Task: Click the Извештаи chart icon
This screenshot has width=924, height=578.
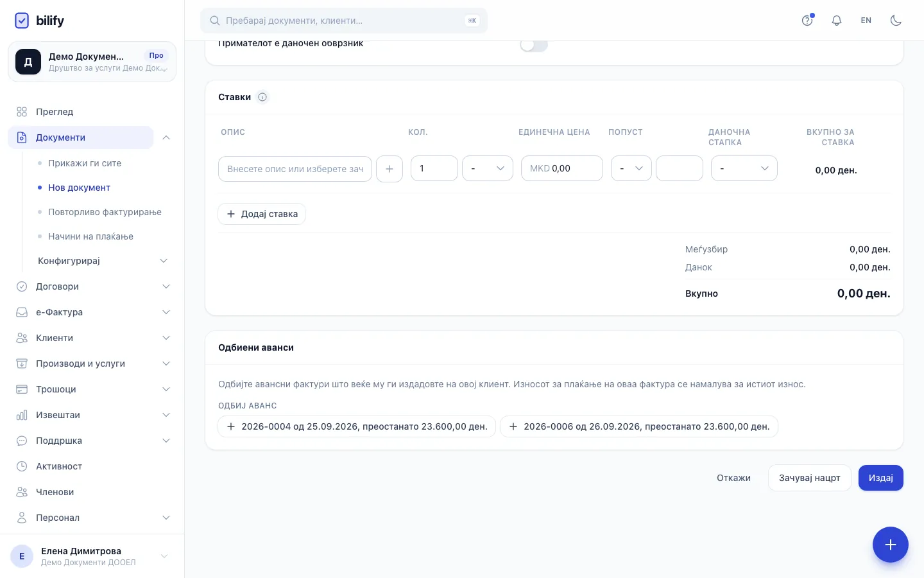Action: point(22,415)
